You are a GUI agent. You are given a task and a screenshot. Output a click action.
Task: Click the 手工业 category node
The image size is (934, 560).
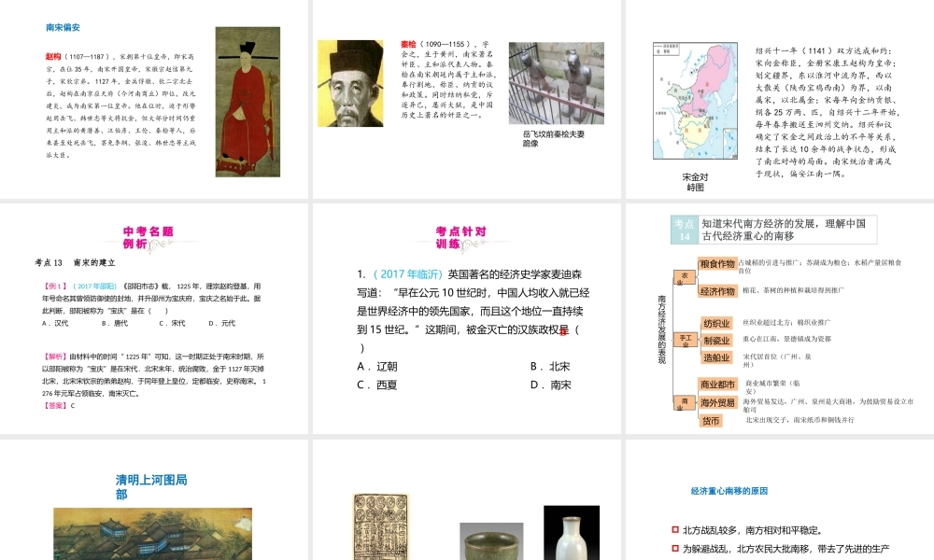coord(685,341)
